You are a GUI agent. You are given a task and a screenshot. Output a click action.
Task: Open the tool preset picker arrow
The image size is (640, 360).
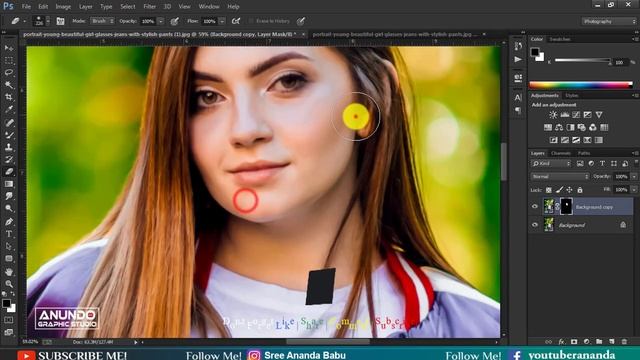(x=24, y=21)
